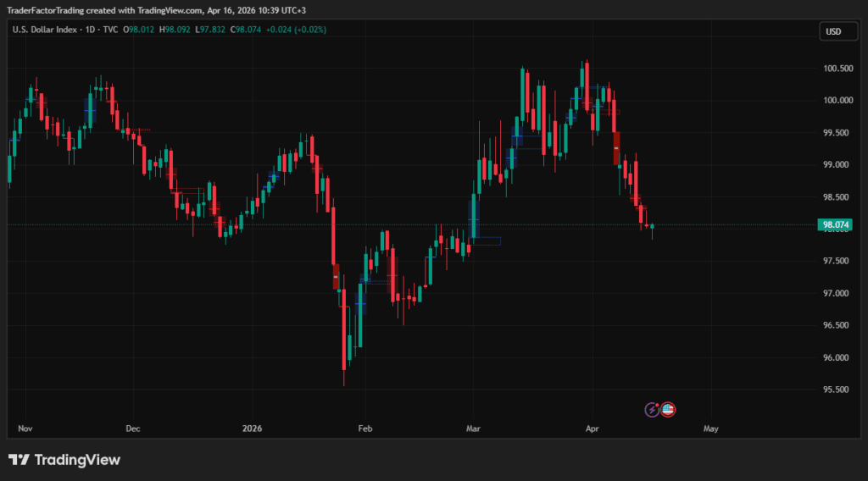Click the 2026 label on time axis

253,429
